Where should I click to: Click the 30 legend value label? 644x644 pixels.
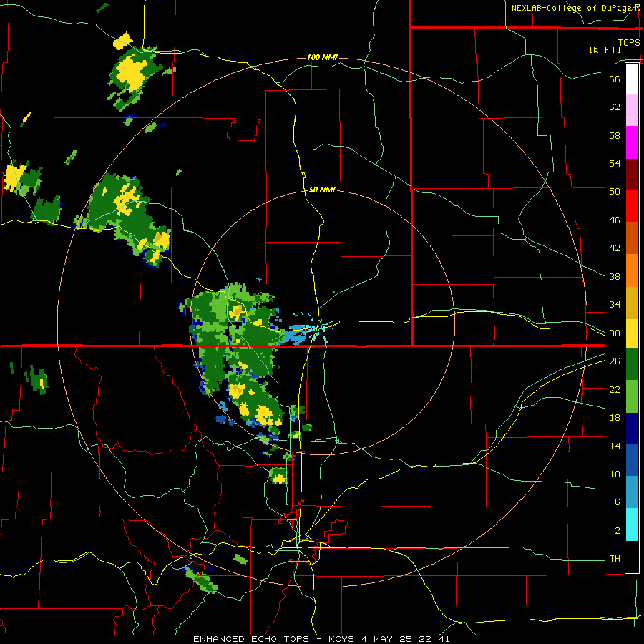tap(615, 333)
